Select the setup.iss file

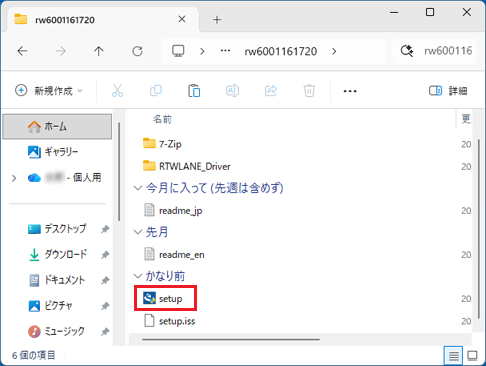click(x=169, y=321)
